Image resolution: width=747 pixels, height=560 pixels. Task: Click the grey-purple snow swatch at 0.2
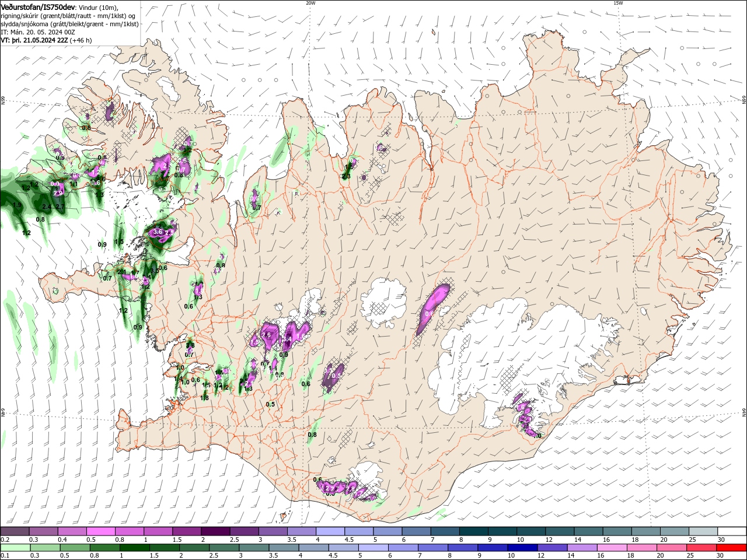15,531
